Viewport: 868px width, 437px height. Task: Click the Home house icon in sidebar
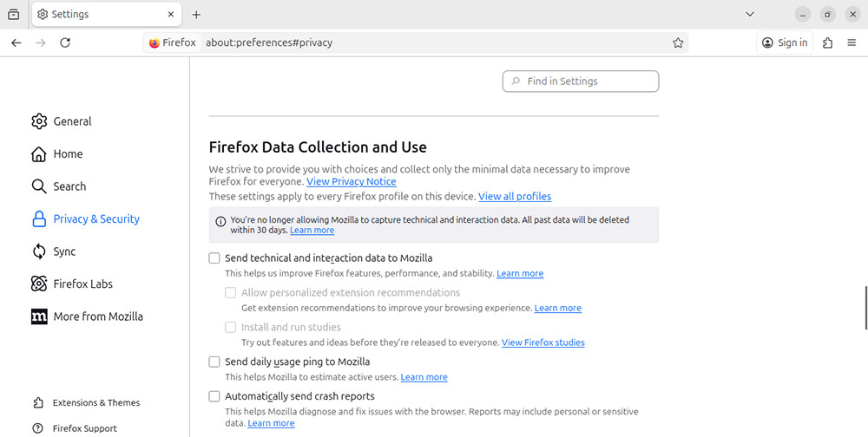(39, 153)
